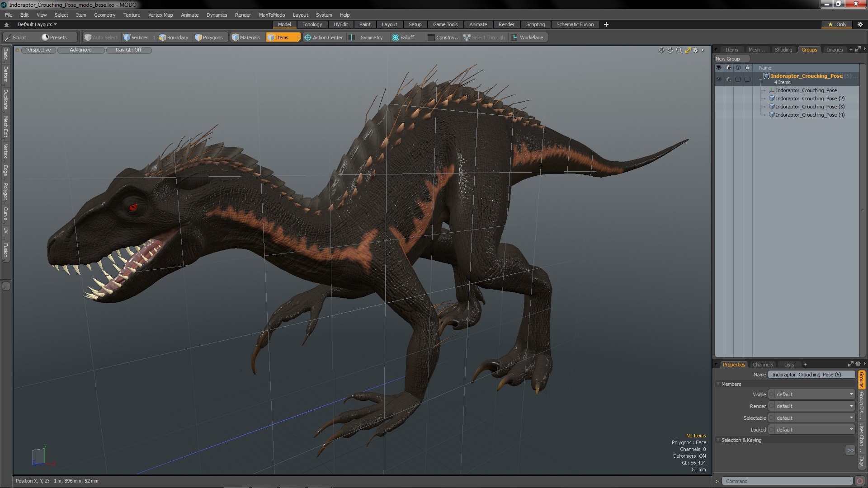Open the Vertex Map menu
Image resolution: width=868 pixels, height=488 pixels.
pyautogui.click(x=160, y=15)
